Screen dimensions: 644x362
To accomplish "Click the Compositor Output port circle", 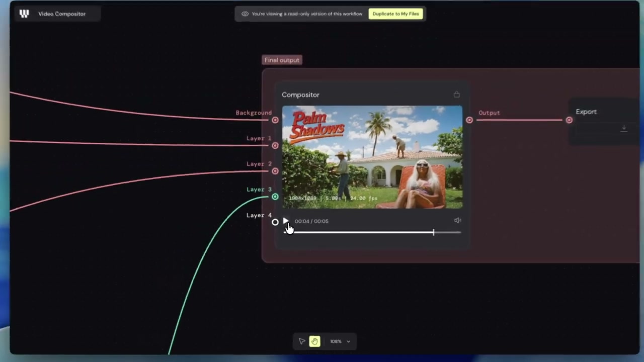I will (469, 120).
